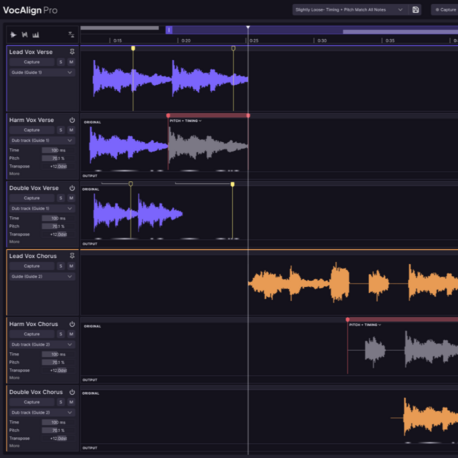This screenshot has width=458, height=458.
Task: Select the hollow marker on Double Vox Verse lane
Action: 131,184
